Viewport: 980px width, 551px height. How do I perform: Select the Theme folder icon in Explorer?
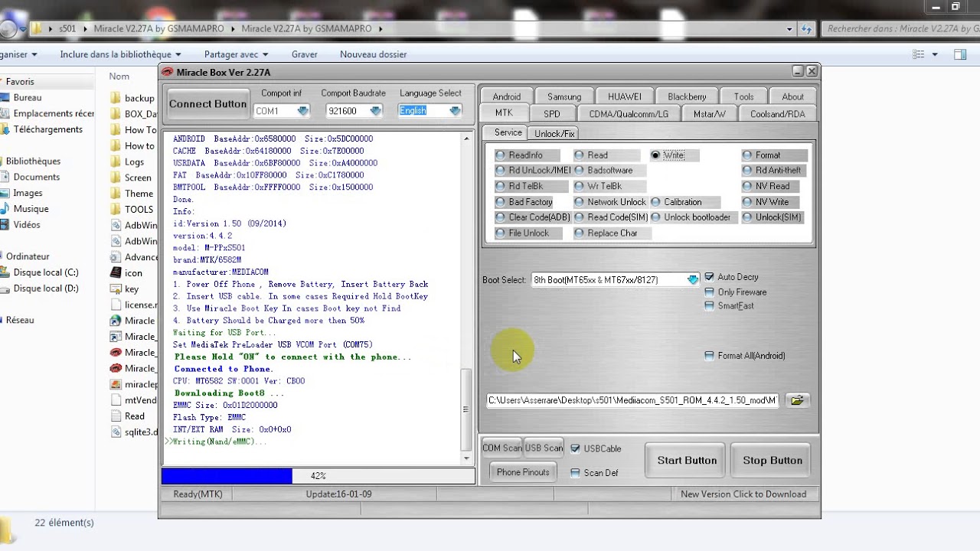click(x=116, y=194)
